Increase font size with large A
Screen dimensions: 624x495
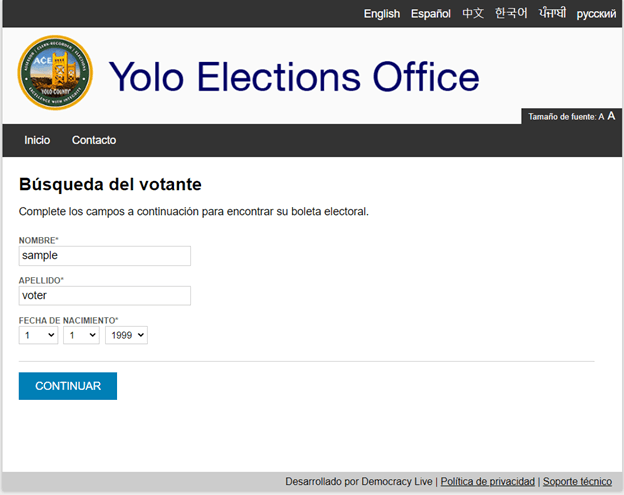click(x=611, y=116)
